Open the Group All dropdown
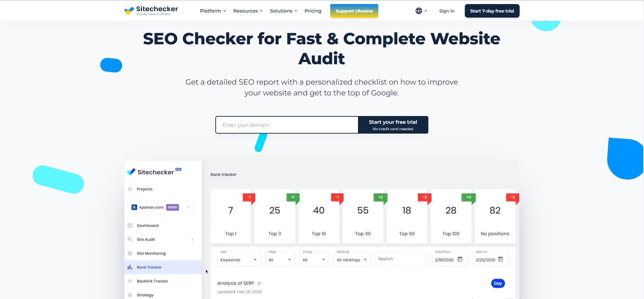The image size is (644, 299). [314, 259]
